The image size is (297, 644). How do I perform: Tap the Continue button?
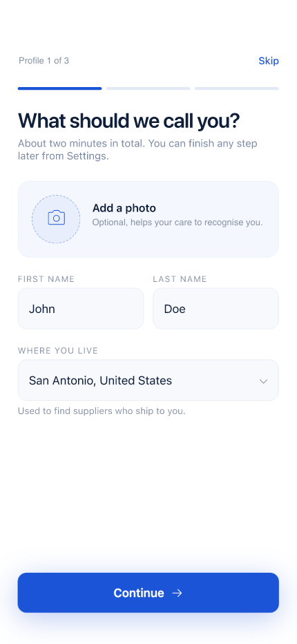coord(148,593)
